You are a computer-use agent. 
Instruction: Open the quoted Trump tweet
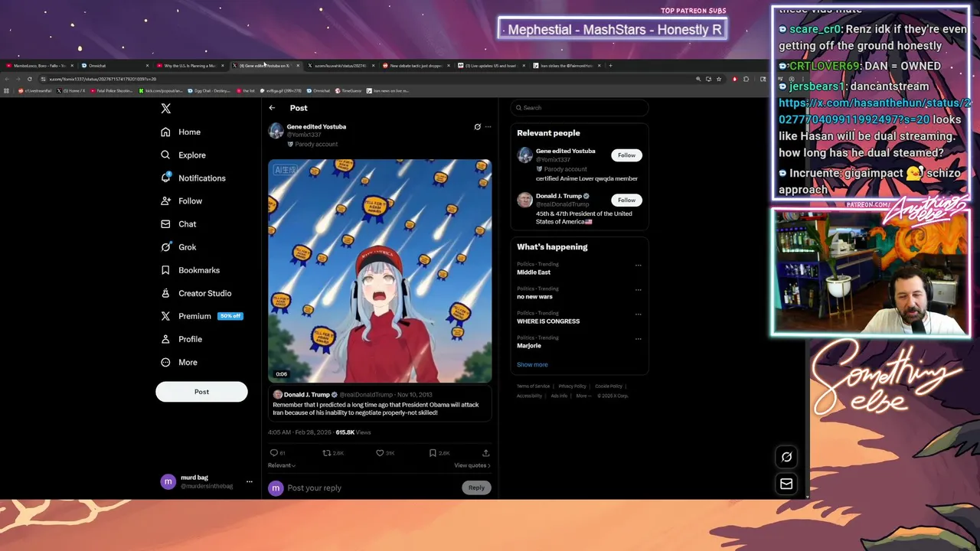(380, 404)
